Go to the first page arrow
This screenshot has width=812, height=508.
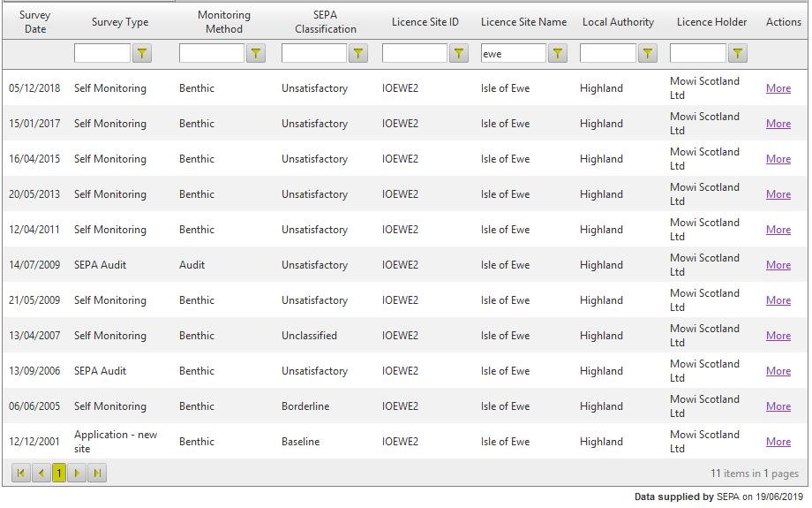click(21, 474)
